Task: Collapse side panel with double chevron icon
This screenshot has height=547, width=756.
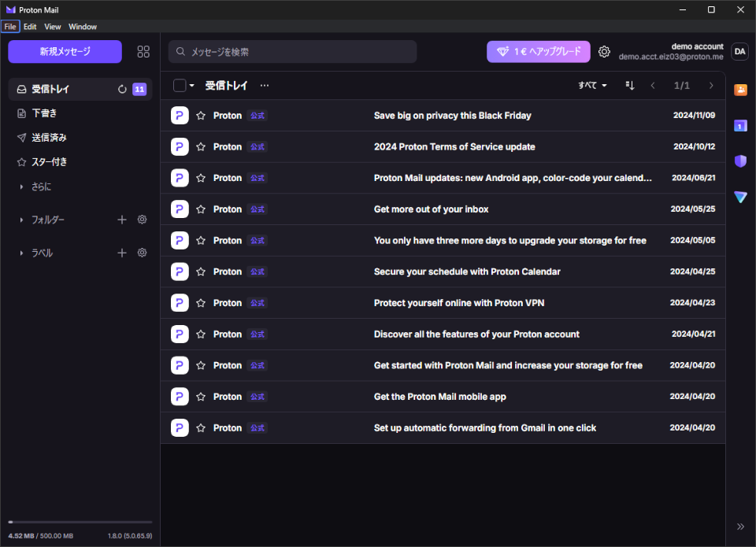Action: (x=740, y=527)
